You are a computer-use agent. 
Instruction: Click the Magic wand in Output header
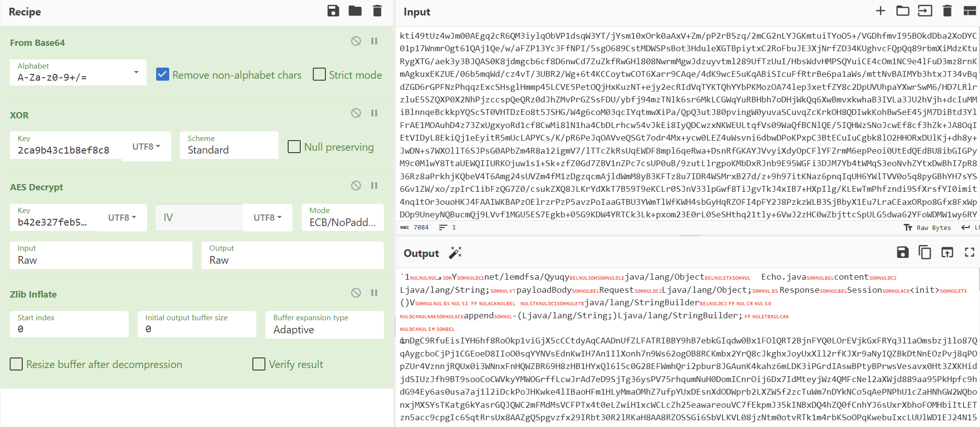[x=455, y=253]
